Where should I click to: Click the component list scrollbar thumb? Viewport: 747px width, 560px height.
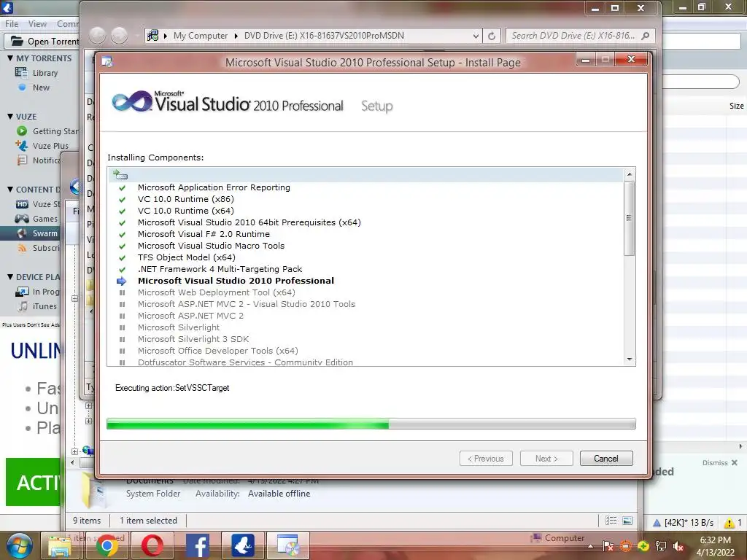coord(629,218)
